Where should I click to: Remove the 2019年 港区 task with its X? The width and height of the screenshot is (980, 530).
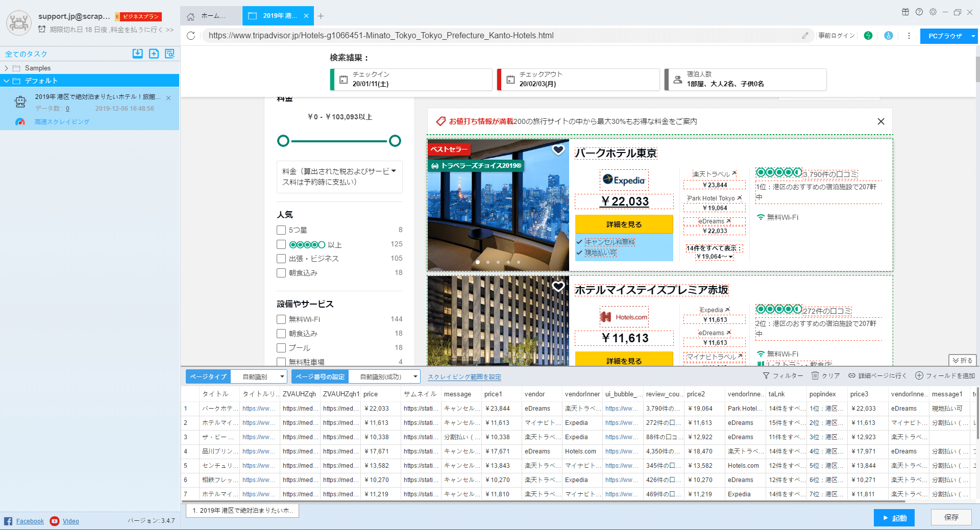point(168,97)
